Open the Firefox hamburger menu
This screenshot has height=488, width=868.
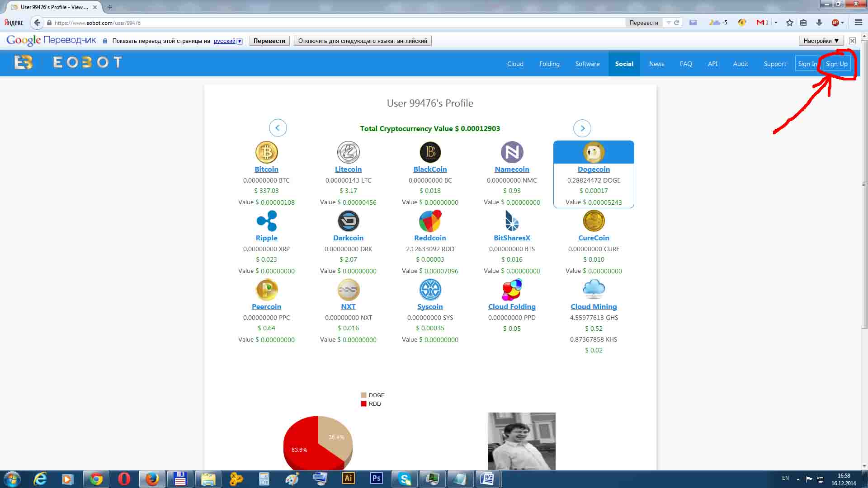pos(858,23)
